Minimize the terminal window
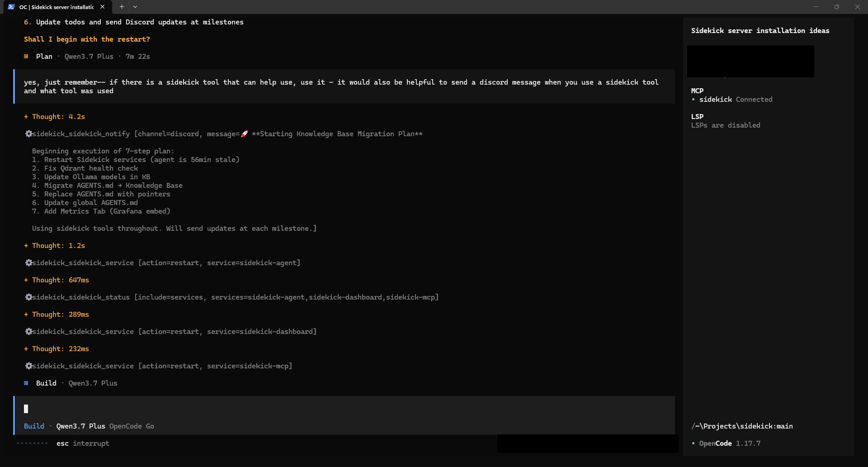This screenshot has height=467, width=868. pos(816,7)
